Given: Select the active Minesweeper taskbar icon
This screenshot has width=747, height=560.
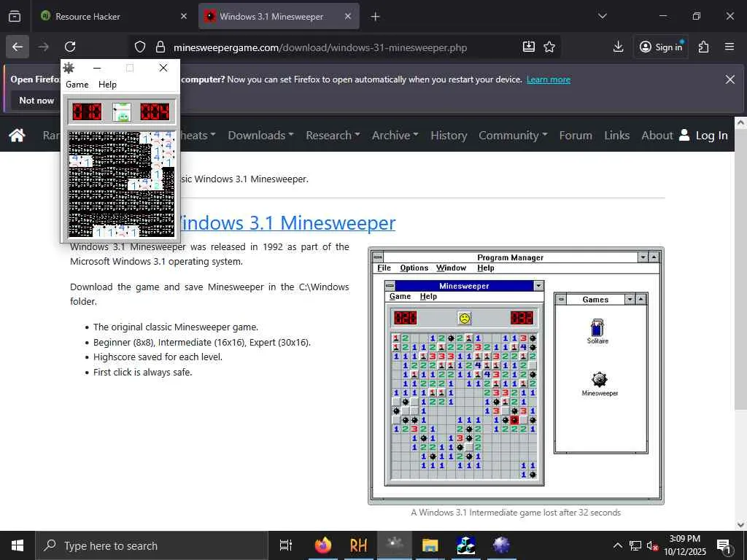Looking at the screenshot, I should pos(395,545).
